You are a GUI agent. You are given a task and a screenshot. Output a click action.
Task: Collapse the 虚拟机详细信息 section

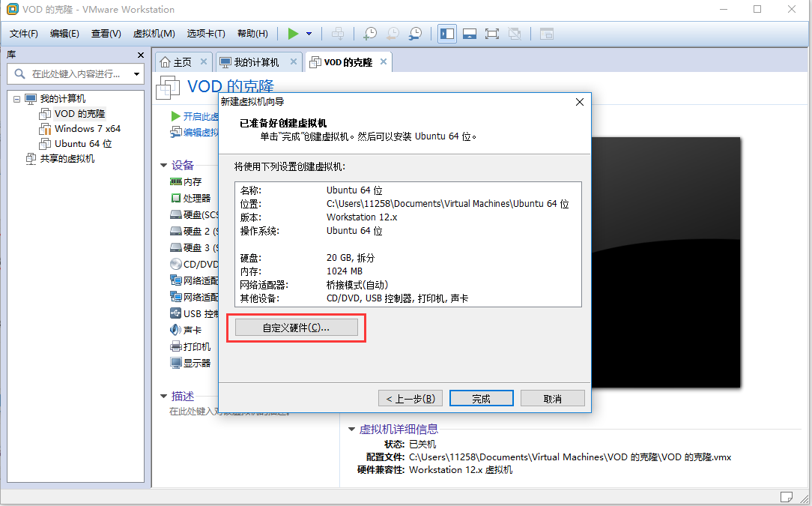351,430
